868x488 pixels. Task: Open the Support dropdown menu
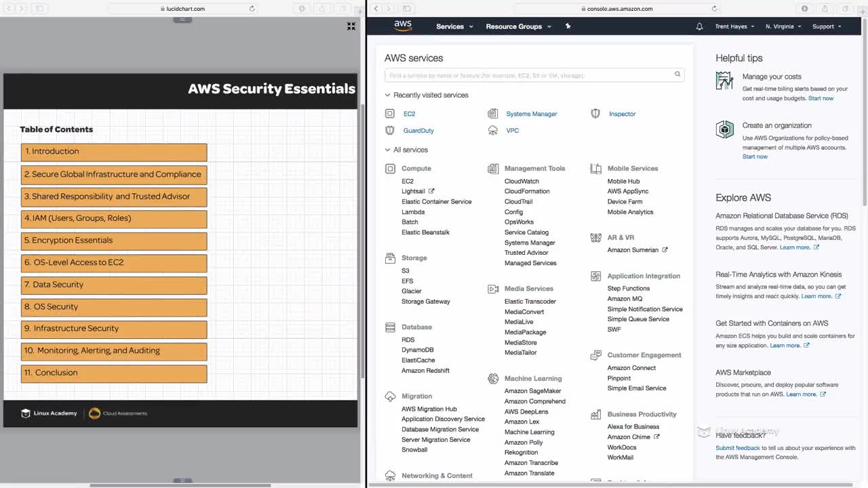point(827,26)
